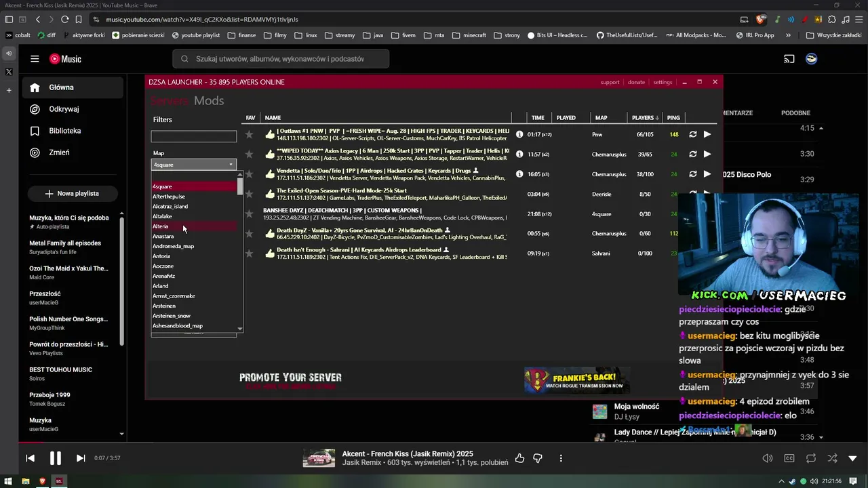868x488 pixels.
Task: Open the volume control in player bar
Action: point(768,458)
